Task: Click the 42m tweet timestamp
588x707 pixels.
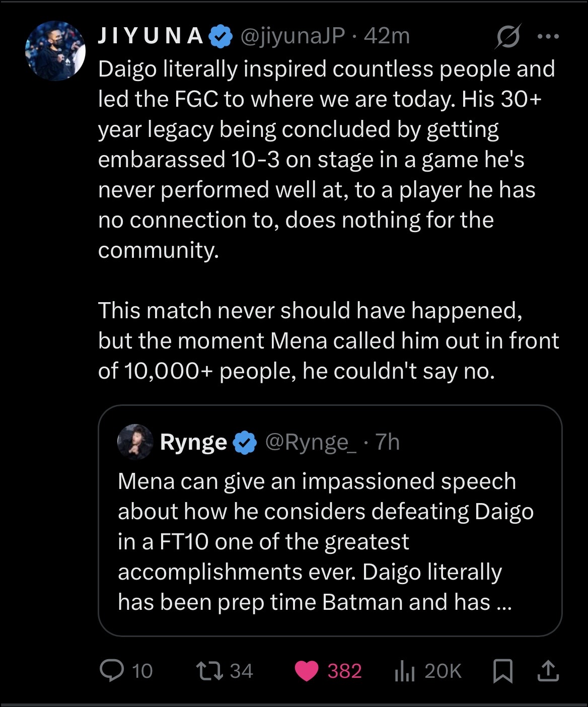Action: tap(387, 36)
